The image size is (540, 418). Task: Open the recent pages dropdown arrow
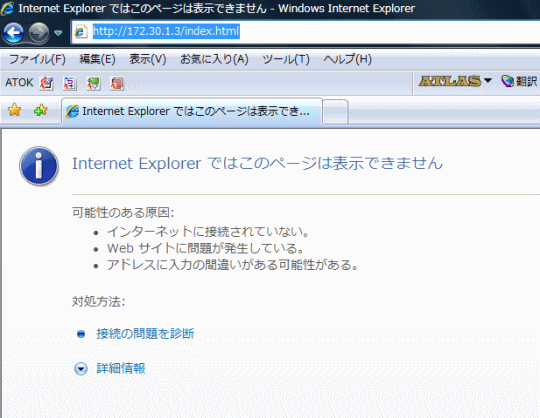pyautogui.click(x=58, y=33)
